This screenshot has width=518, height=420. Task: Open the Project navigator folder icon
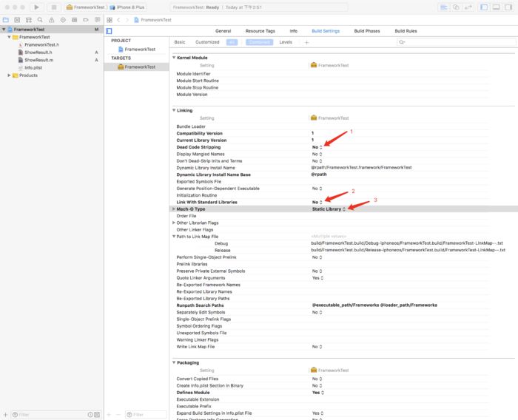coord(6,20)
